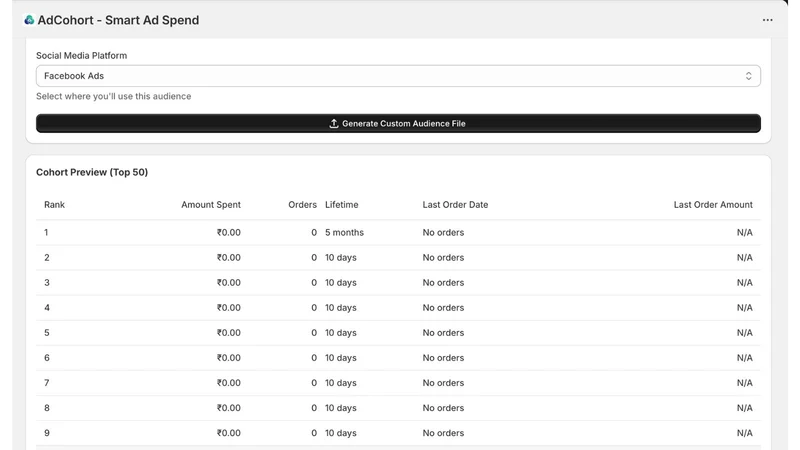Viewport: 800px width, 450px height.
Task: Click the Last Order Date column header
Action: (x=455, y=205)
